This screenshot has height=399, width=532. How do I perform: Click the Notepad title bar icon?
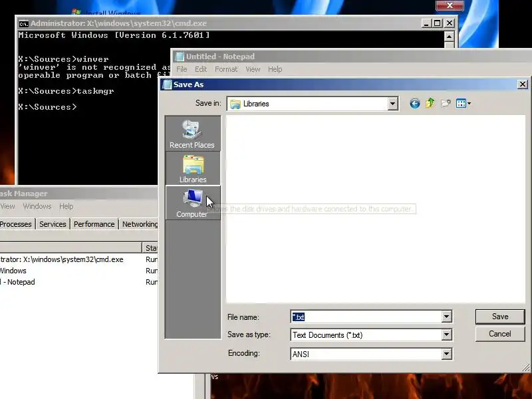180,57
